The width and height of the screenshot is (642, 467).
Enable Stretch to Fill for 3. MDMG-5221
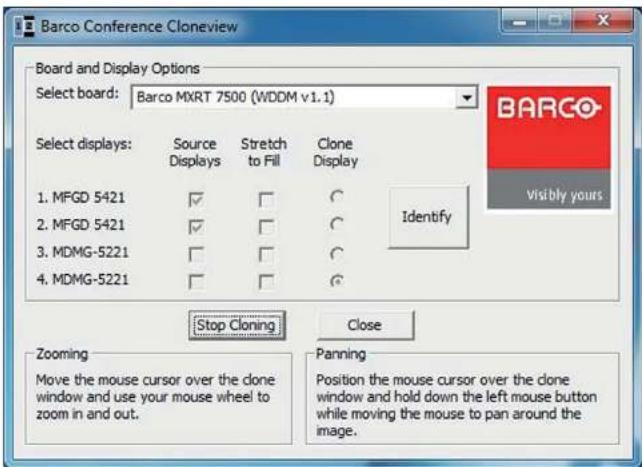click(x=266, y=254)
